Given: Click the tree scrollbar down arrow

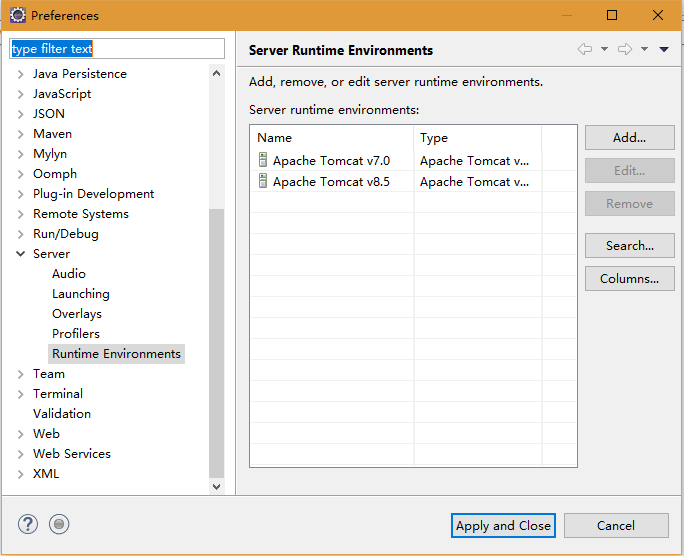Looking at the screenshot, I should click(x=216, y=486).
